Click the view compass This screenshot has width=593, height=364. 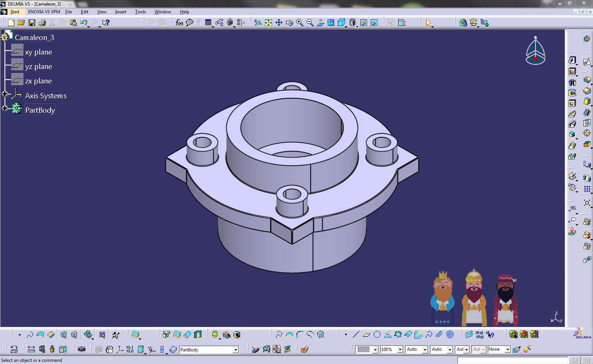[535, 51]
